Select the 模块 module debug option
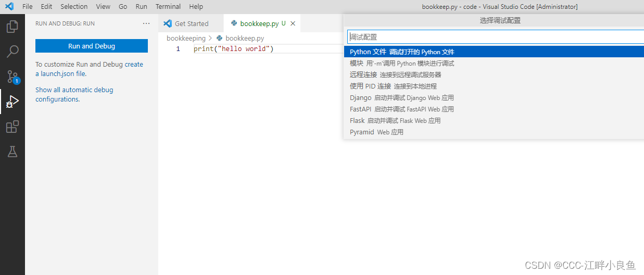The height and width of the screenshot is (275, 644). pyautogui.click(x=494, y=64)
